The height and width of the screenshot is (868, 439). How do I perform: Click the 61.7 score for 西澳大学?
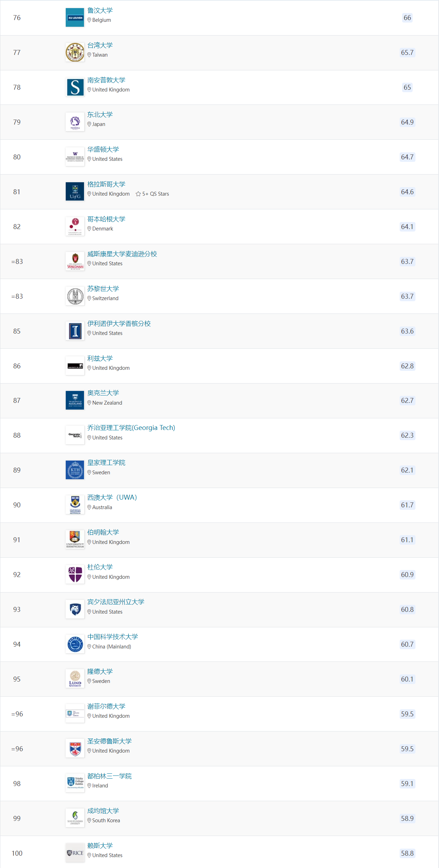tap(407, 505)
